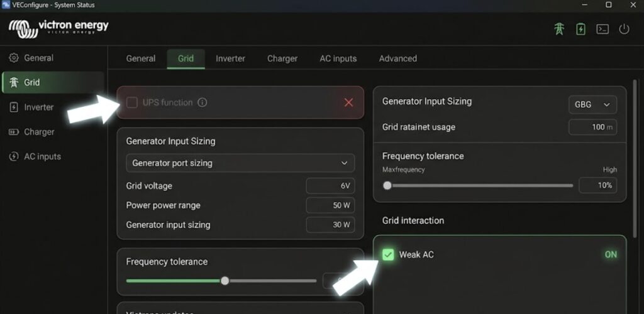Click the battery charging icon in header
This screenshot has width=644, height=314.
(580, 29)
